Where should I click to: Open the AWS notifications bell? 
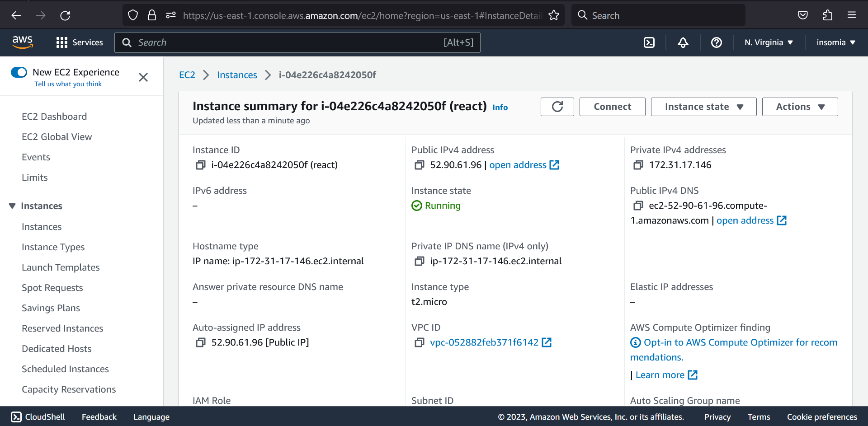pyautogui.click(x=683, y=42)
